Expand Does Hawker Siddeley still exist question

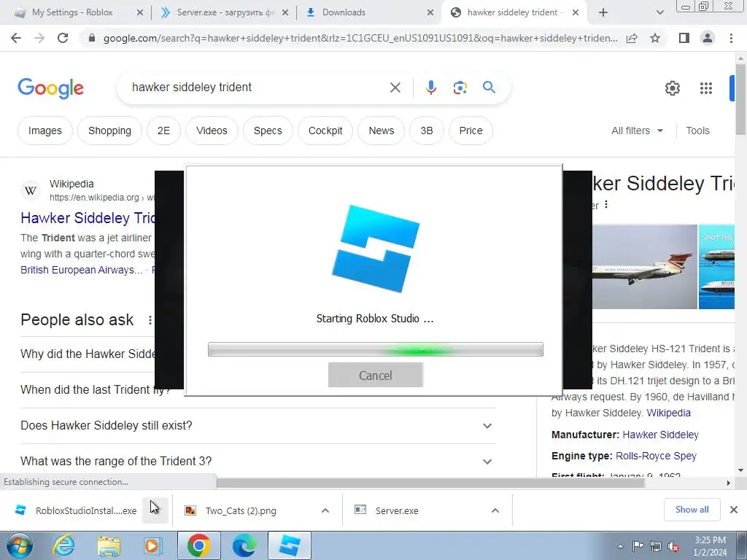click(x=258, y=426)
